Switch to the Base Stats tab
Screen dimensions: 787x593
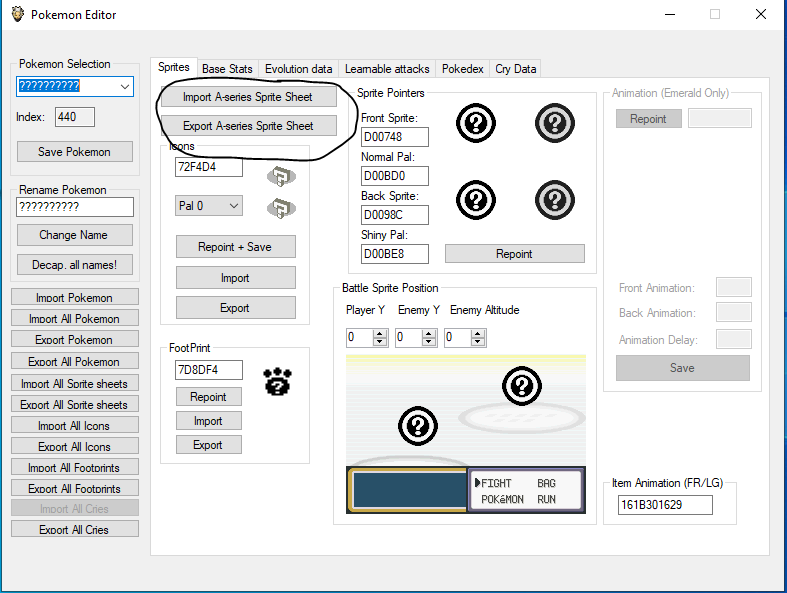coord(227,69)
